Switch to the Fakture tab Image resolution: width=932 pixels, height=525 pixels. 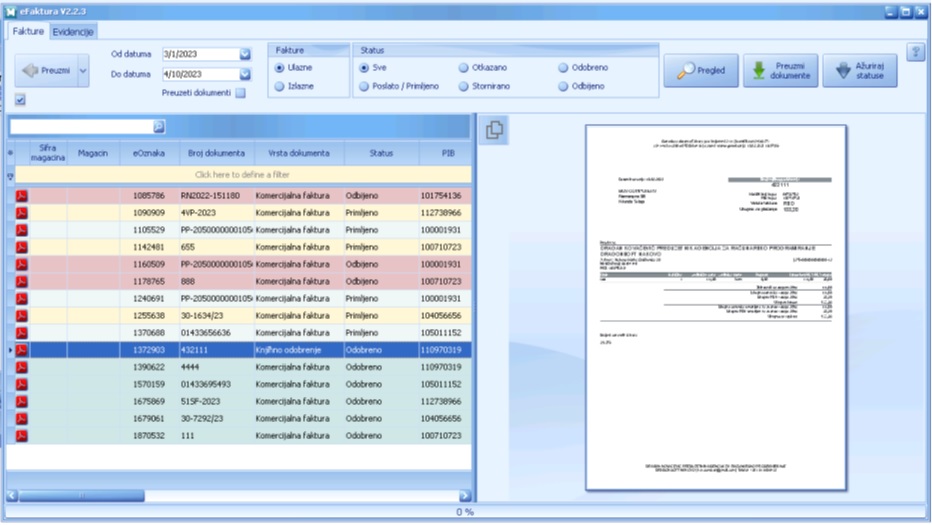point(29,32)
